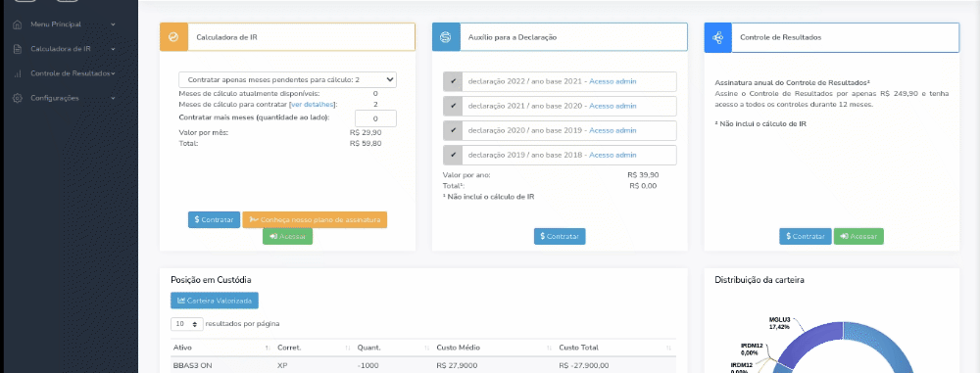Screen dimensions: 980x373
Task: Expand the Calculadora de IR sidebar chevron
Action: 113,49
